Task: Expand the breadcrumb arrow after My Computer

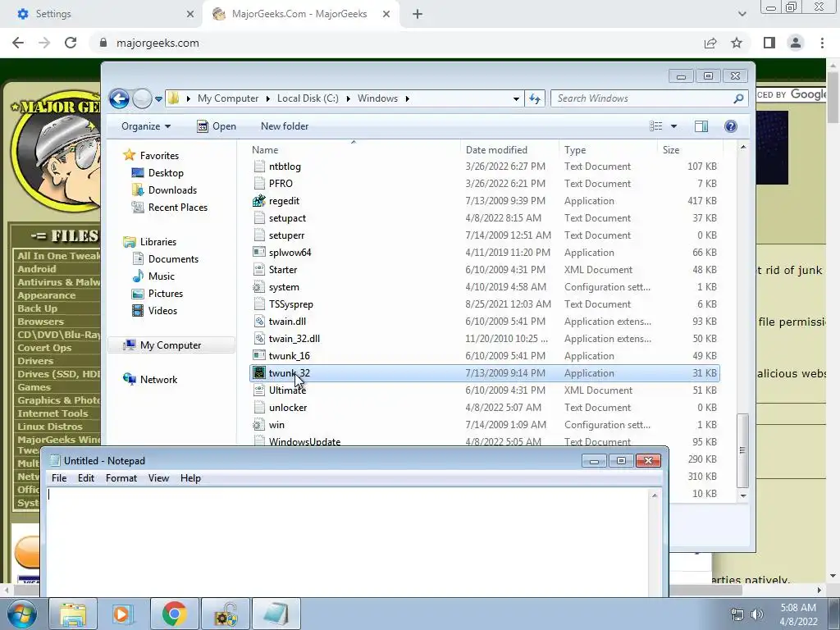Action: point(269,98)
